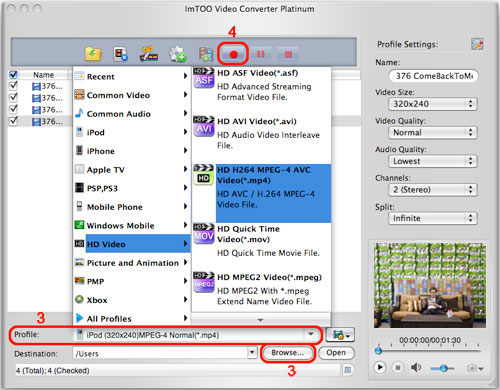The height and width of the screenshot is (390, 500).
Task: Click the merge files toolbar icon
Action: (206, 54)
